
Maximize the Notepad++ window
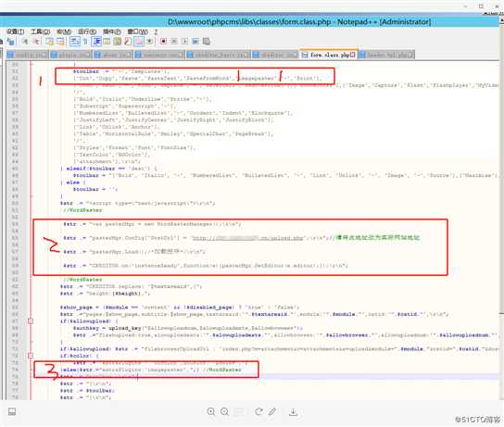[x=481, y=6]
